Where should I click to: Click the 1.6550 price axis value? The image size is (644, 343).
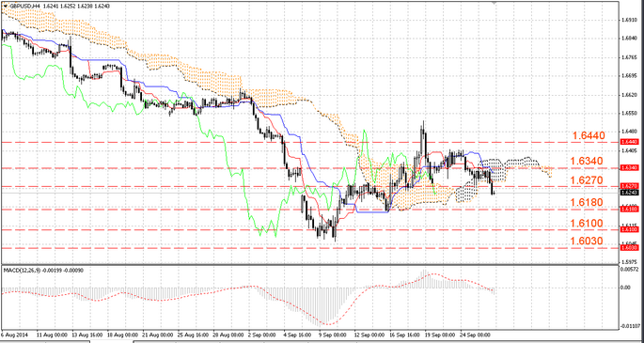[629, 114]
